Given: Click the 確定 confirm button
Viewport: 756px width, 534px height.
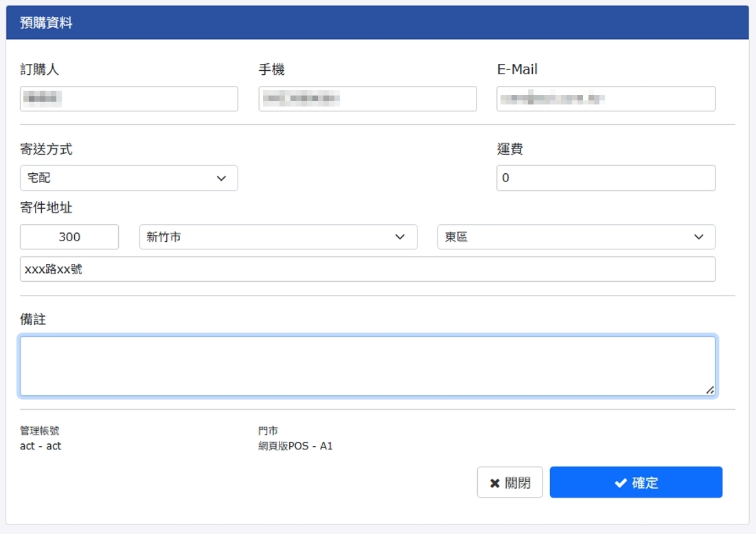Looking at the screenshot, I should [636, 482].
